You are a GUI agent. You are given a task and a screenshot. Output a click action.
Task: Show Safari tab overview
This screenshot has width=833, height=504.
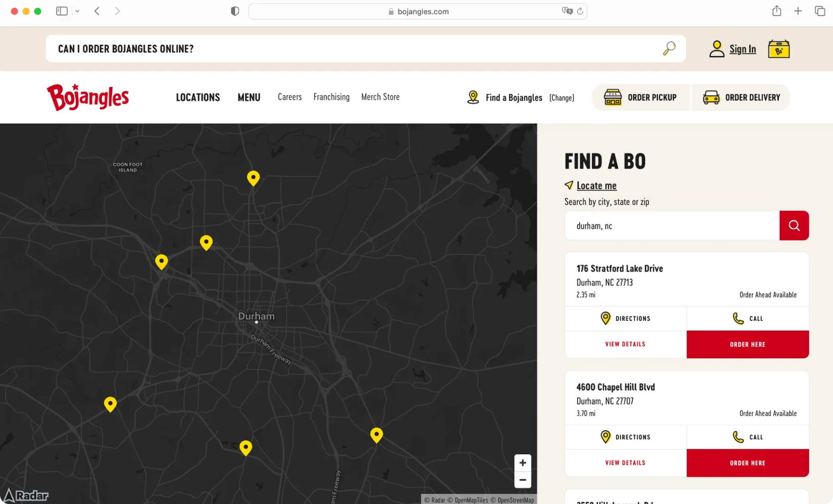(819, 11)
